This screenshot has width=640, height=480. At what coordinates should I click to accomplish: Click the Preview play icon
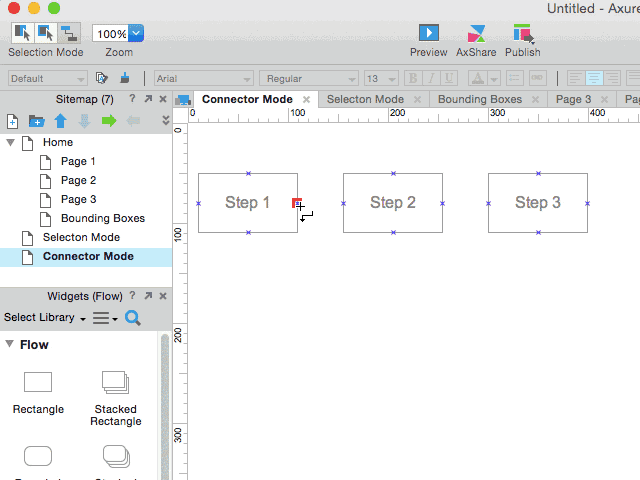(429, 33)
